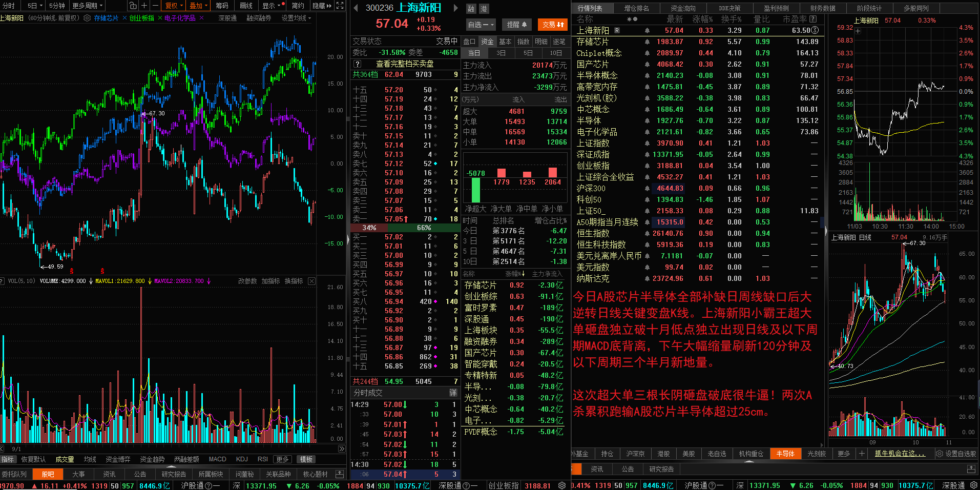Screen dimensions: 980x490
Task: Select the 5日 fund flow period
Action: [528, 53]
